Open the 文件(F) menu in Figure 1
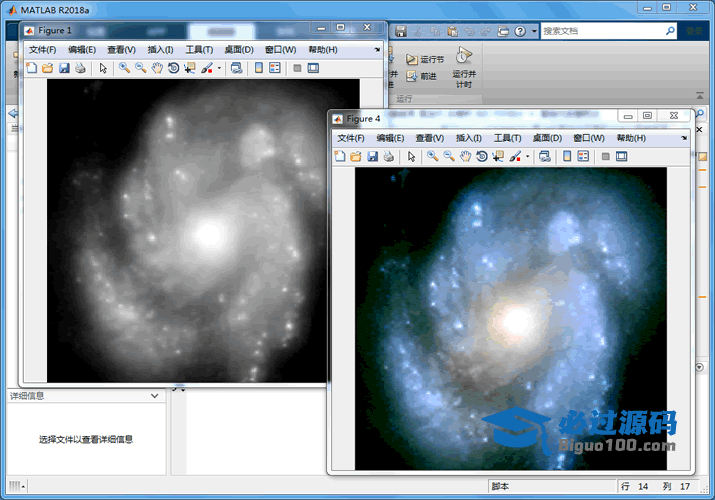Viewport: 715px width, 500px height. tap(43, 50)
